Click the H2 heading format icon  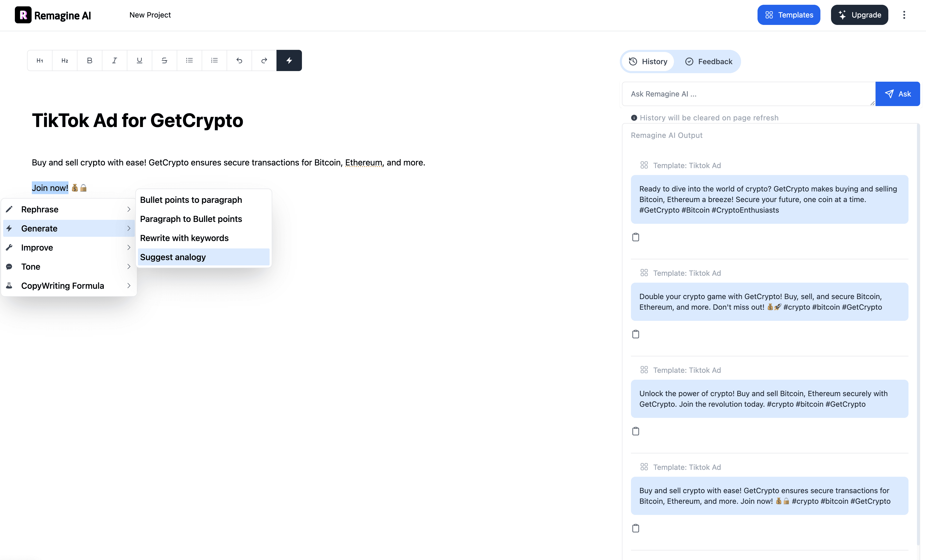pyautogui.click(x=64, y=60)
